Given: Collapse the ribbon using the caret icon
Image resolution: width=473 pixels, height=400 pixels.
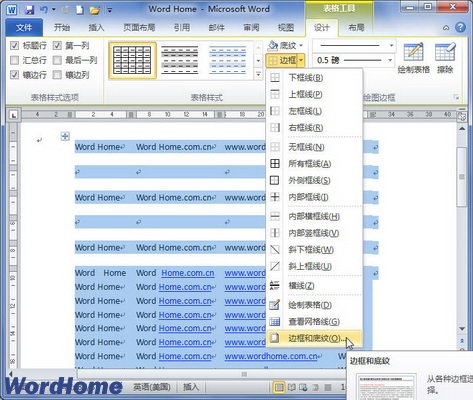Looking at the screenshot, I should point(446,28).
